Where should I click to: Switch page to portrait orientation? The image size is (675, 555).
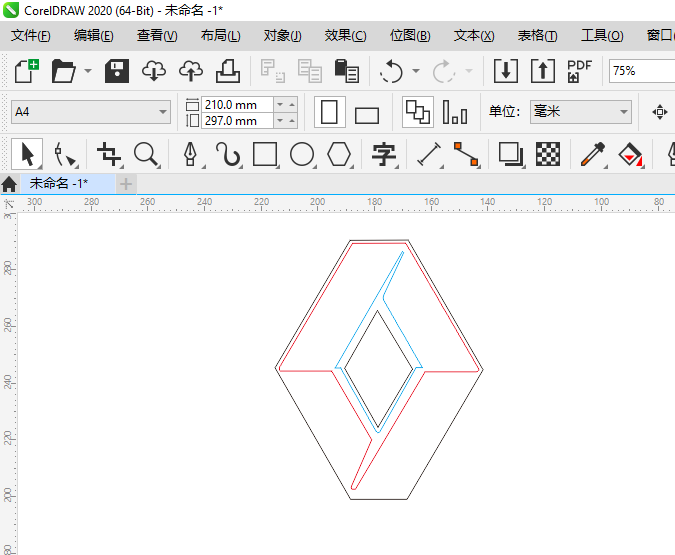(x=329, y=112)
